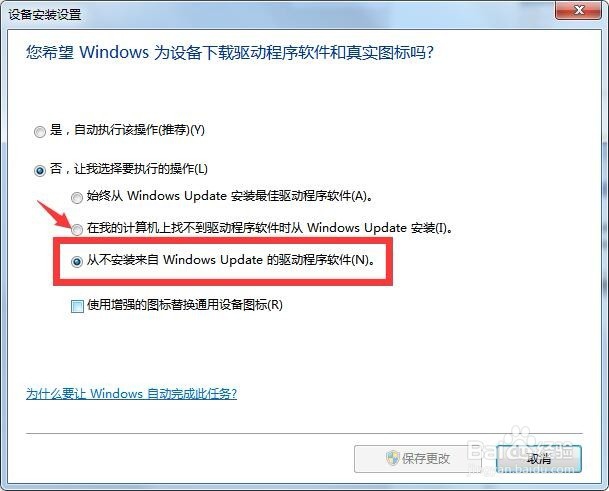Select the 是，自动执行该操作(推荐) radio button
The width and height of the screenshot is (609, 491).
(40, 132)
